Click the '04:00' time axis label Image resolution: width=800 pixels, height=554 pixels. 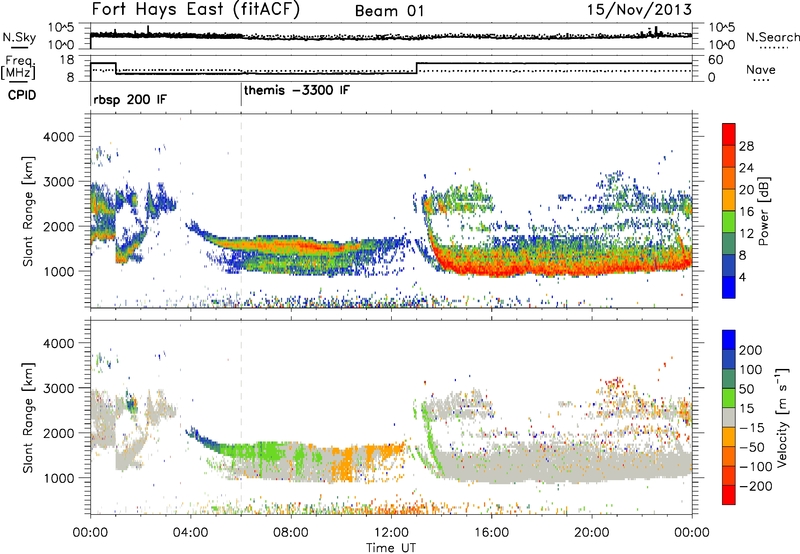(x=190, y=533)
